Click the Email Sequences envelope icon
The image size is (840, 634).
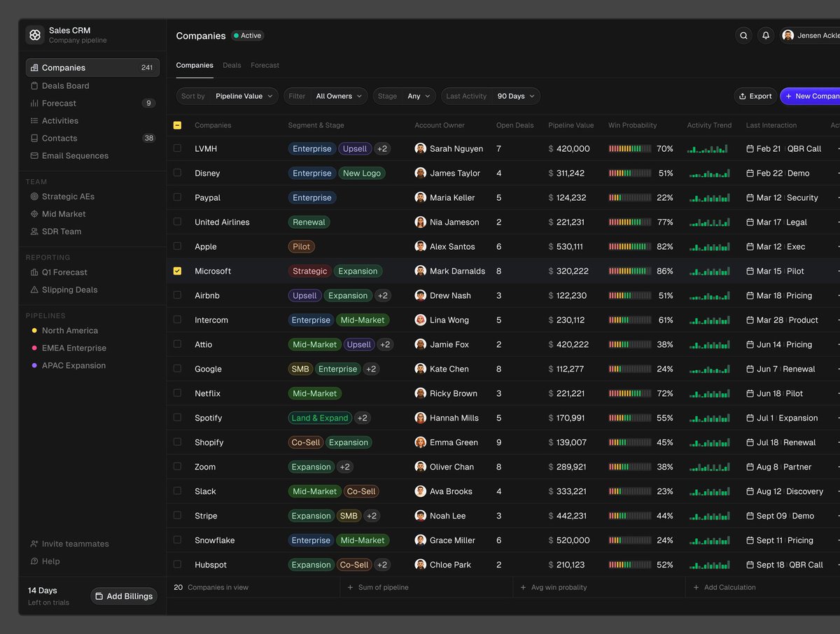(x=34, y=155)
